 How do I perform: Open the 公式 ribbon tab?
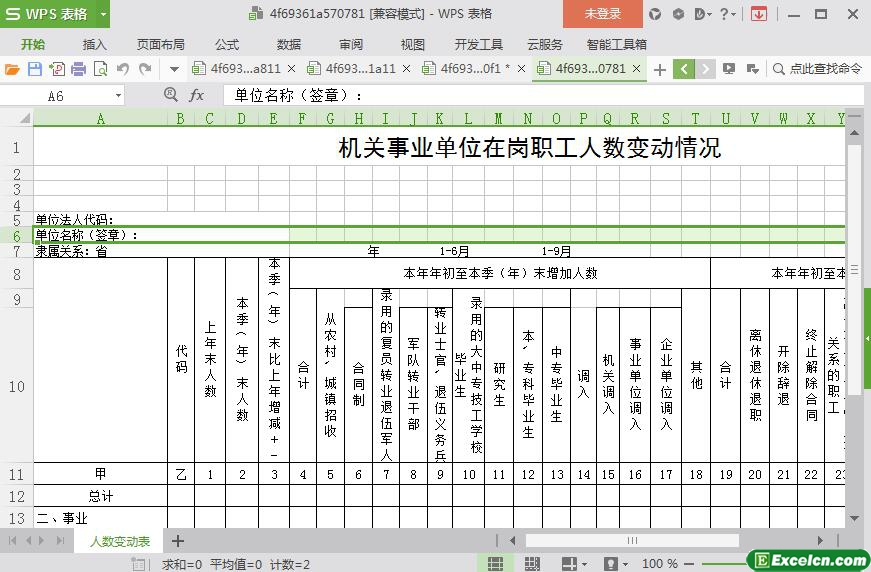click(227, 44)
